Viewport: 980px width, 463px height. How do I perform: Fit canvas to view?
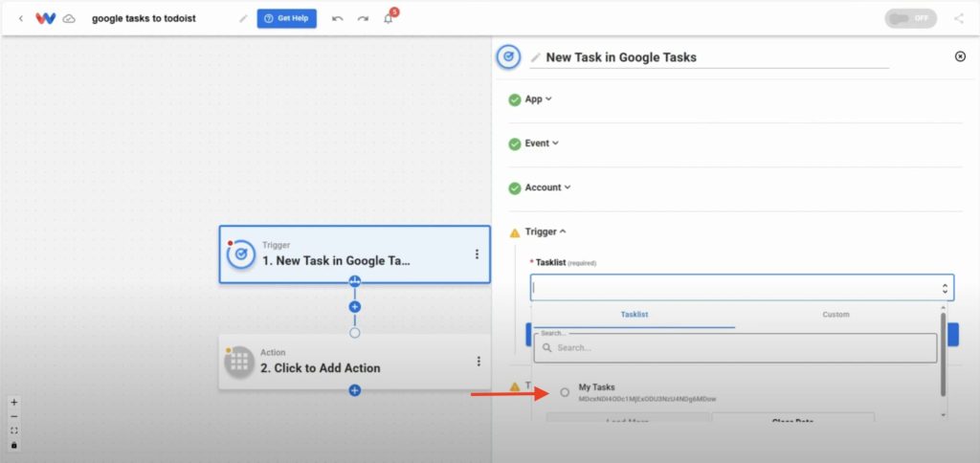pos(14,431)
